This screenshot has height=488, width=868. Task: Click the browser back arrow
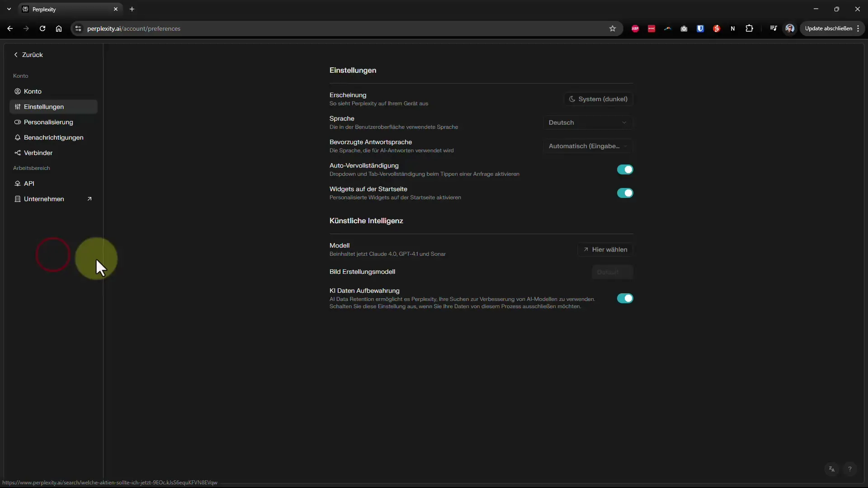tap(10, 28)
